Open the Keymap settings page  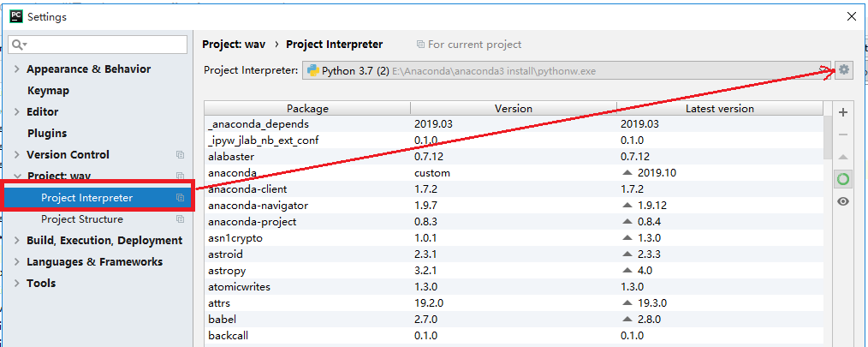pos(48,91)
